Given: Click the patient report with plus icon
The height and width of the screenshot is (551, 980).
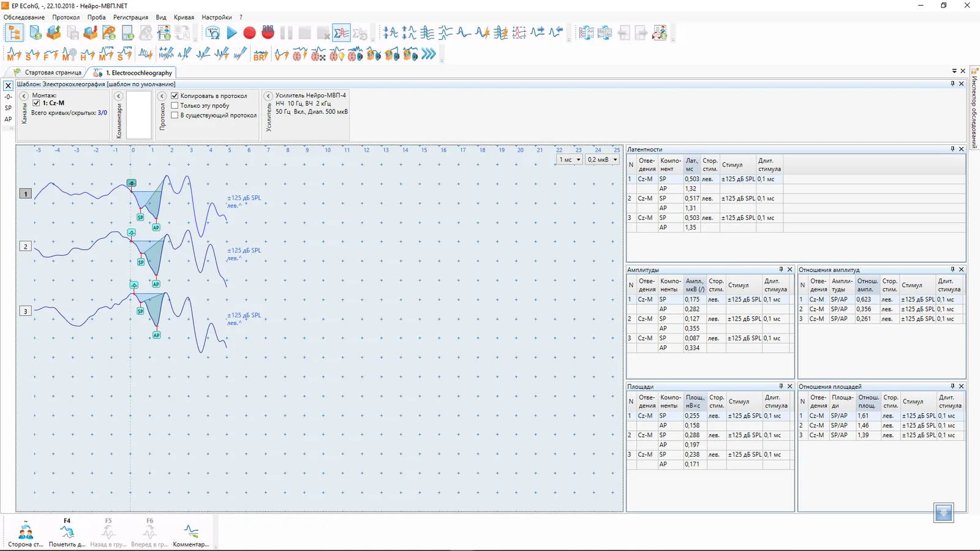Looking at the screenshot, I should click(660, 33).
